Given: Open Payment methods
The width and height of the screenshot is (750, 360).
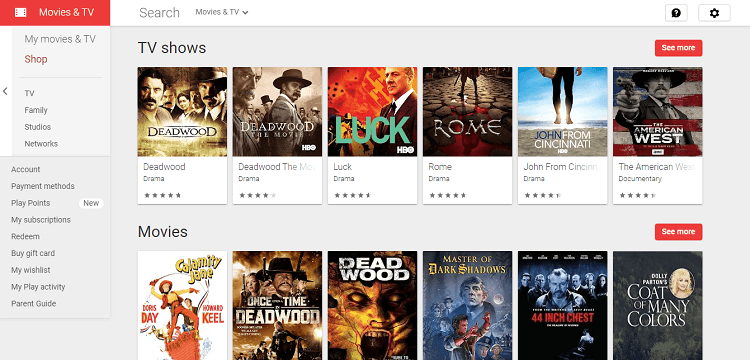Looking at the screenshot, I should click(43, 186).
